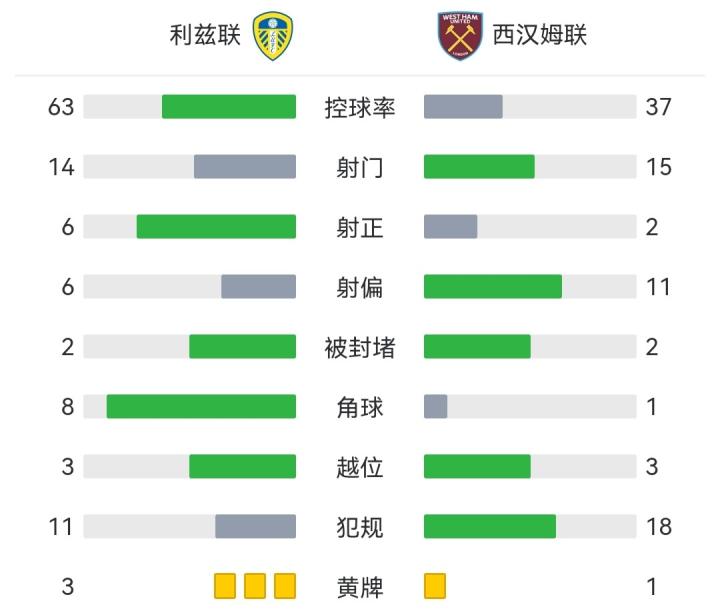This screenshot has width=720, height=611.
Task: Click Leeds' green possession bar
Action: tap(229, 107)
